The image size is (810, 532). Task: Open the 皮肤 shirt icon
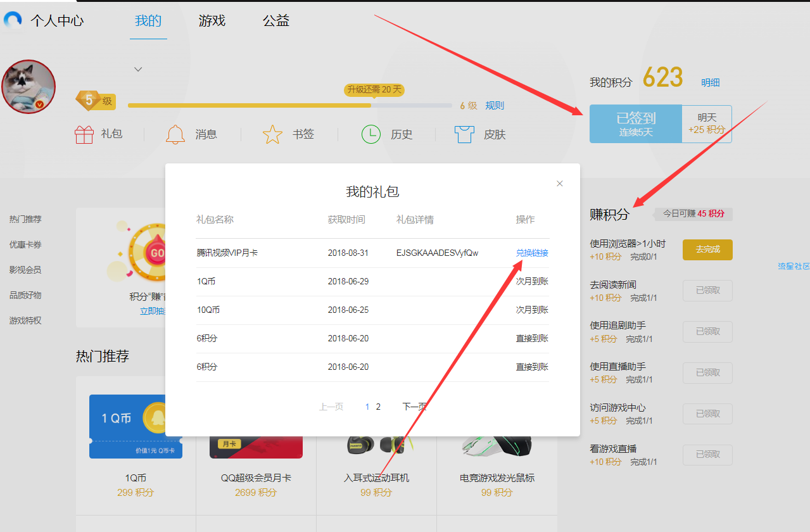coord(465,134)
